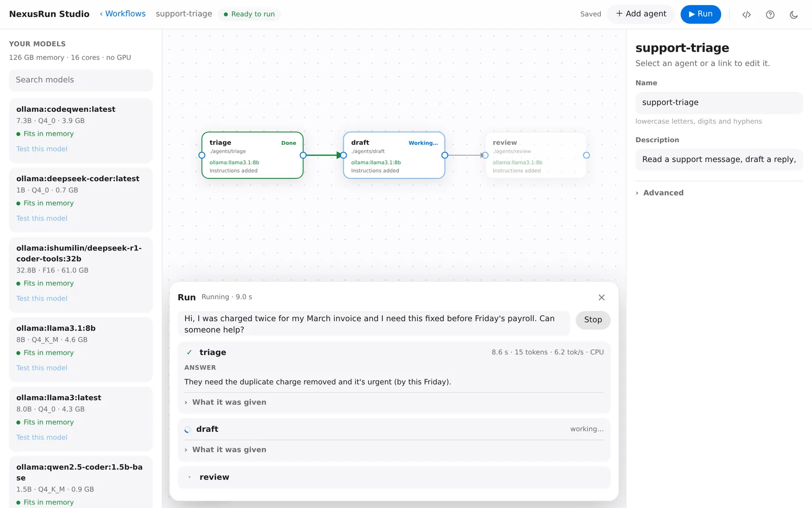
Task: Close the Run panel
Action: 601,297
